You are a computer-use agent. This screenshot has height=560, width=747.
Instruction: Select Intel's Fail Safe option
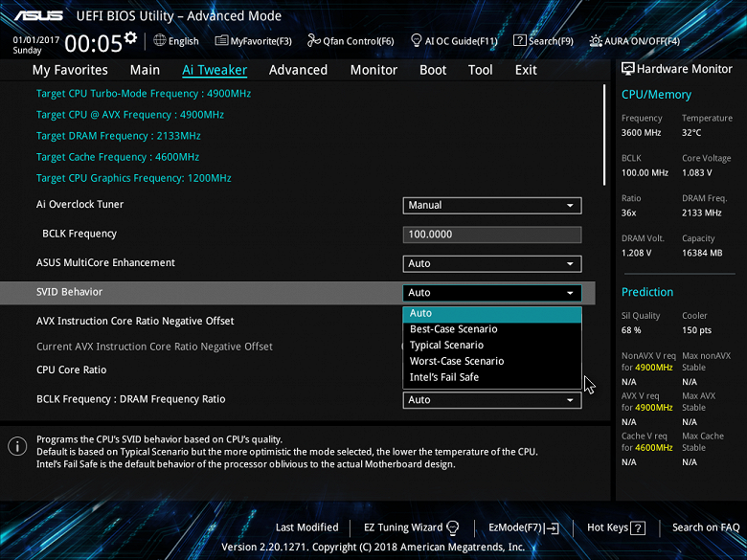pyautogui.click(x=492, y=377)
